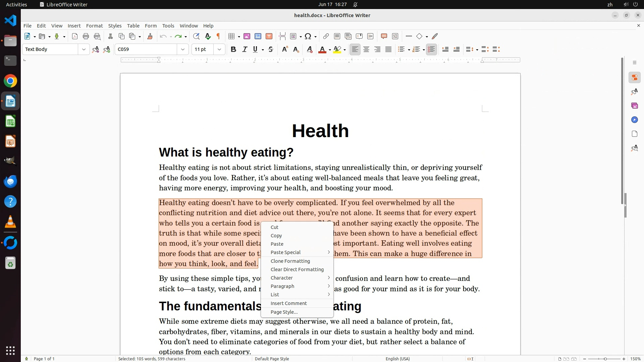Viewport: 644px width, 362px height.
Task: Click the Export as PDF icon
Action: tap(75, 37)
